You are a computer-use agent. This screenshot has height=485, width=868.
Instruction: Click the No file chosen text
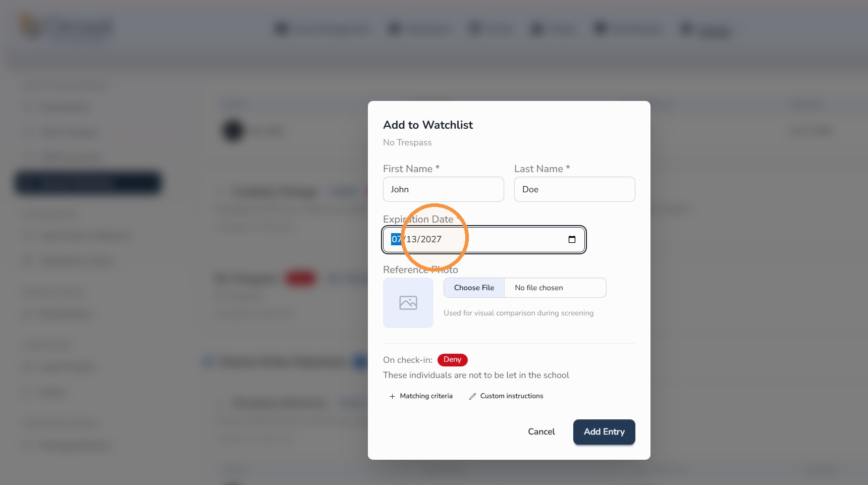tap(539, 288)
